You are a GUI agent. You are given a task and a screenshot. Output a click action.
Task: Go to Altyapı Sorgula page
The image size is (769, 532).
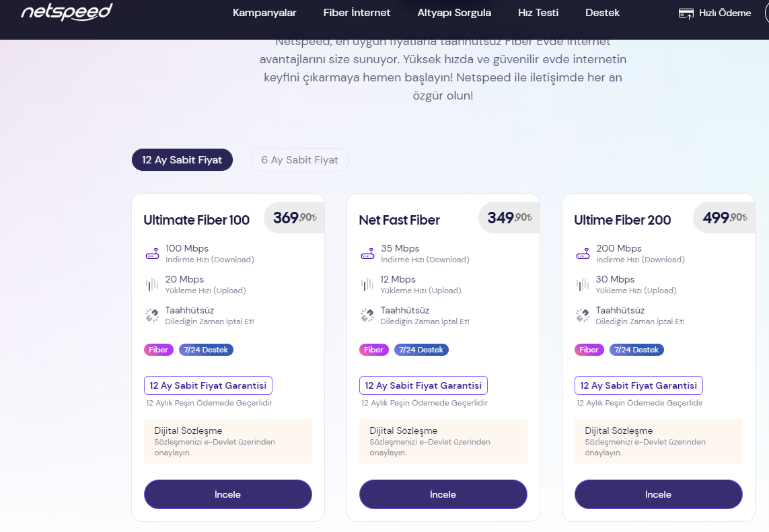[x=454, y=13]
